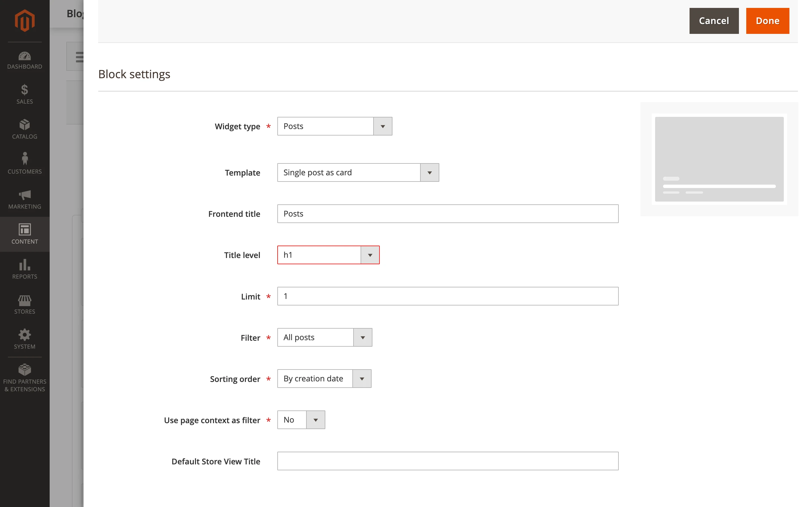The width and height of the screenshot is (812, 507).
Task: Open the Widget type dropdown
Action: pyautogui.click(x=382, y=126)
